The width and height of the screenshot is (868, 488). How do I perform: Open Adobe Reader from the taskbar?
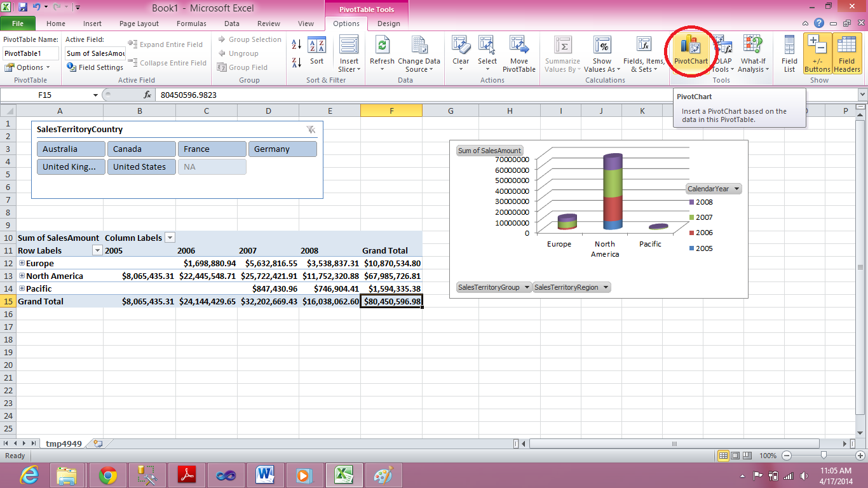(186, 475)
